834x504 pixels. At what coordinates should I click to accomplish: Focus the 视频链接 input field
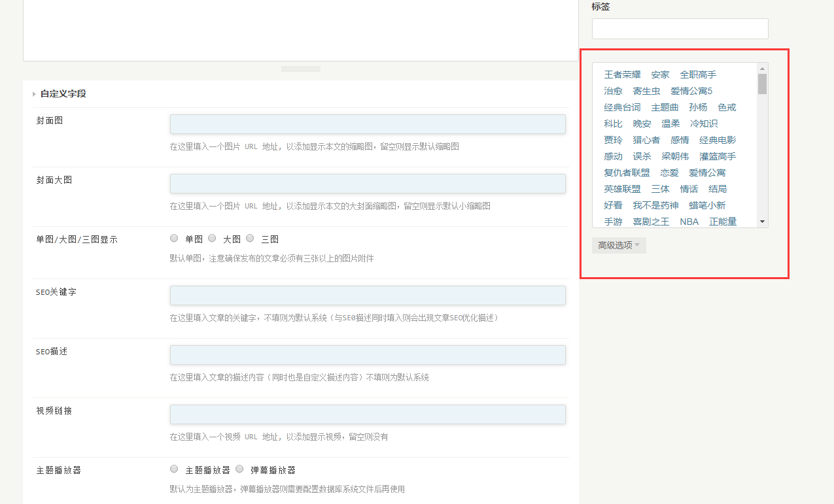tap(368, 414)
